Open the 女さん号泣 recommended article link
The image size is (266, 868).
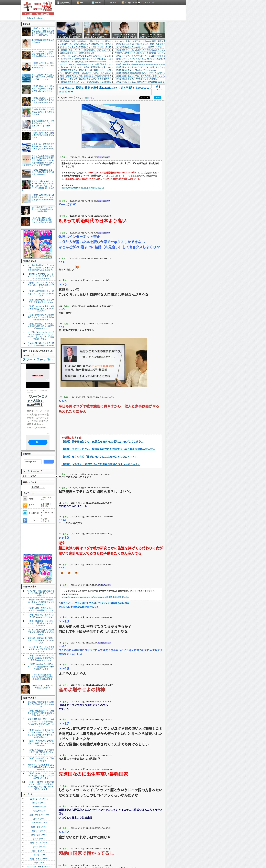pyautogui.click(x=99, y=457)
